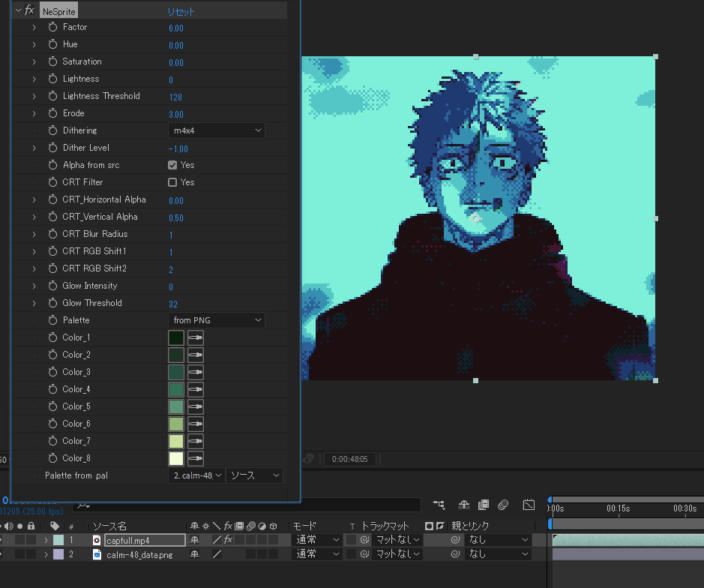Click the lock column header icon
This screenshot has width=704, height=588.
[x=31, y=526]
